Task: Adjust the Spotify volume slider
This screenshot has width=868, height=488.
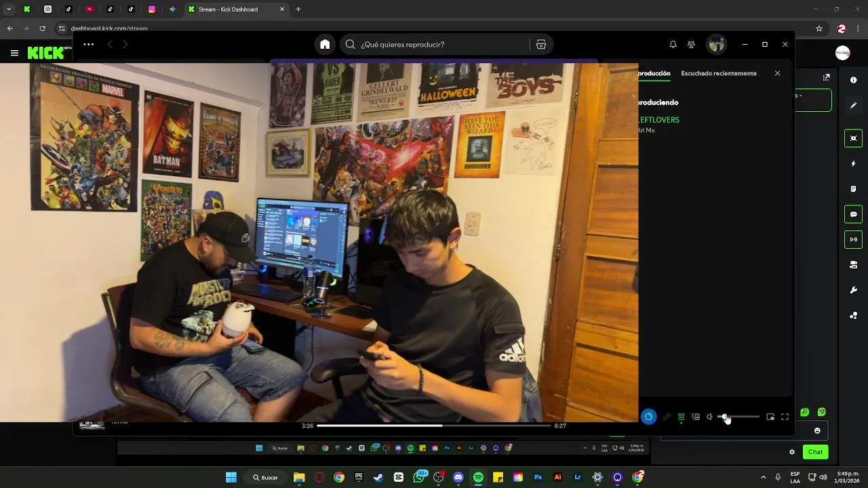Action: [x=738, y=417]
